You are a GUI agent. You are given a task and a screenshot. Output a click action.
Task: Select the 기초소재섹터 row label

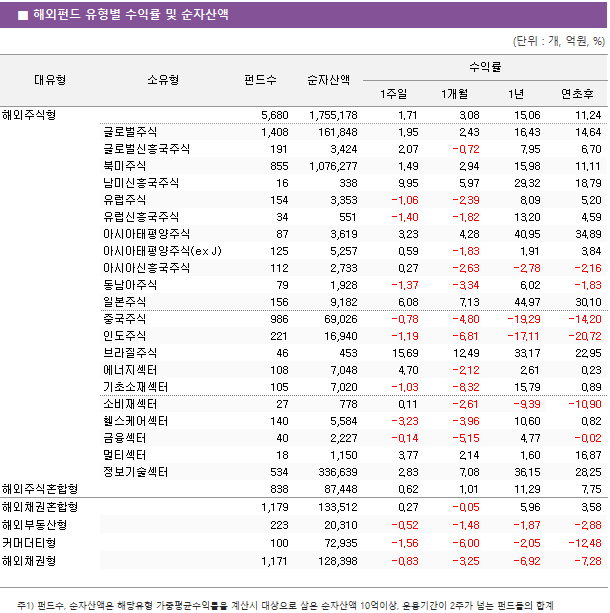[x=136, y=387]
